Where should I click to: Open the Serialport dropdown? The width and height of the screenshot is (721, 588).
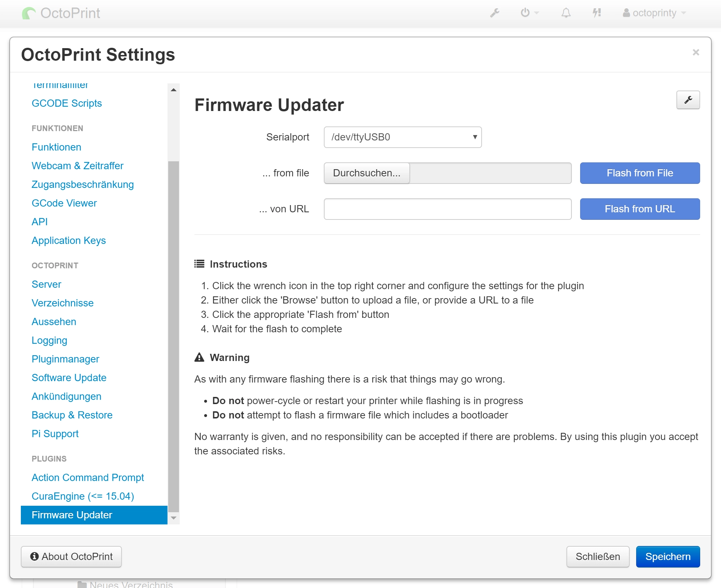[403, 137]
